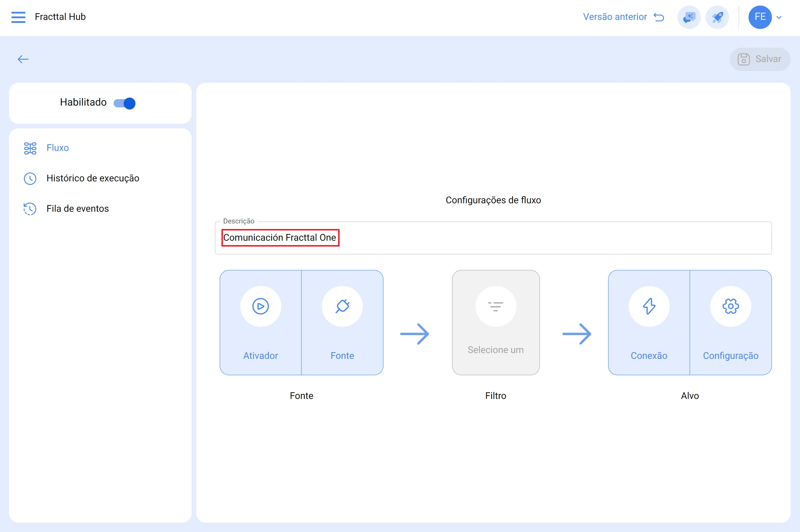Click the Fonte plug icon
This screenshot has width=800, height=532.
[x=342, y=307]
